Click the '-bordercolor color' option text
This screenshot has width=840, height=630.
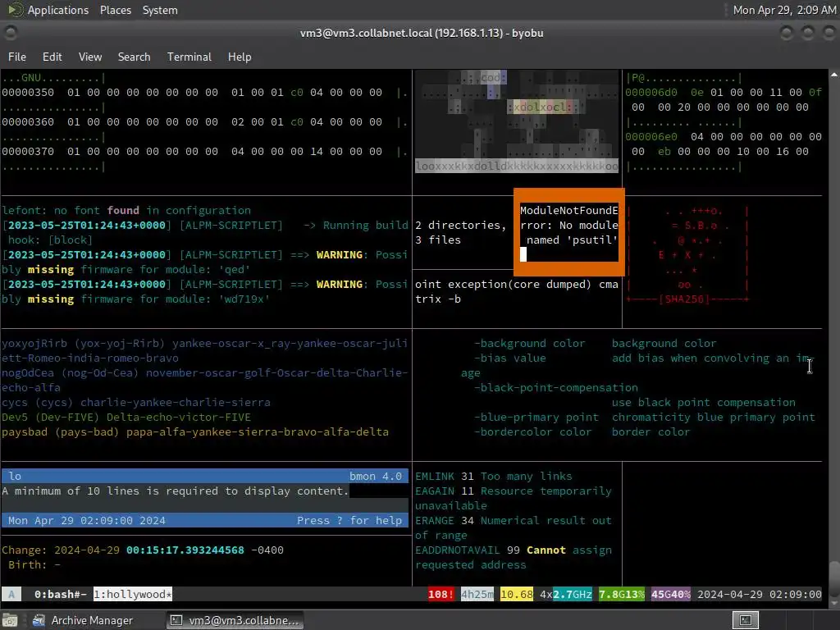point(533,431)
